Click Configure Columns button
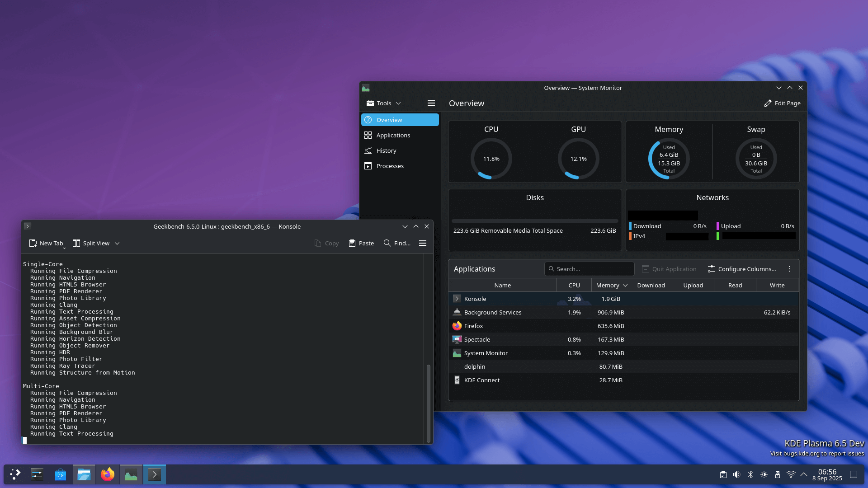 pos(741,269)
